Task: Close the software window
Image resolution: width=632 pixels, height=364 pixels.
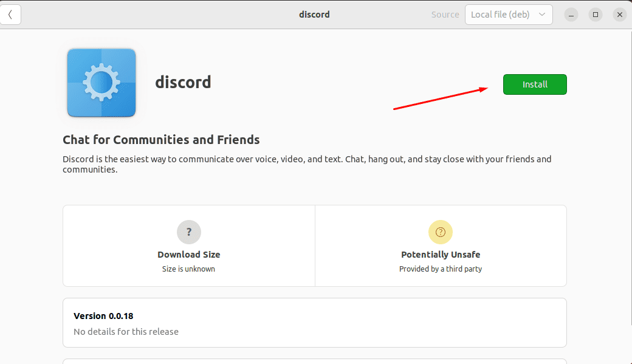Action: [620, 15]
